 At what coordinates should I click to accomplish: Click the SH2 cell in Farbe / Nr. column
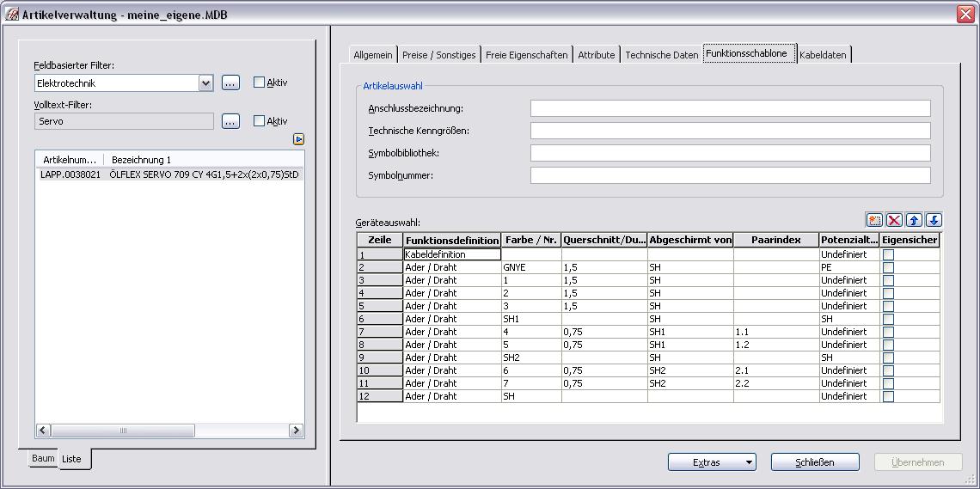click(x=531, y=358)
